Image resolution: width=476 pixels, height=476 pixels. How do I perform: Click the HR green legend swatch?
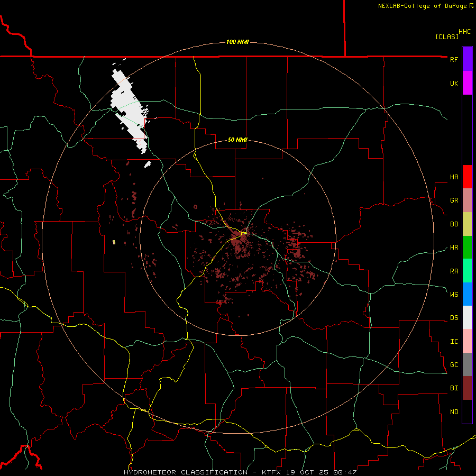pos(467,248)
